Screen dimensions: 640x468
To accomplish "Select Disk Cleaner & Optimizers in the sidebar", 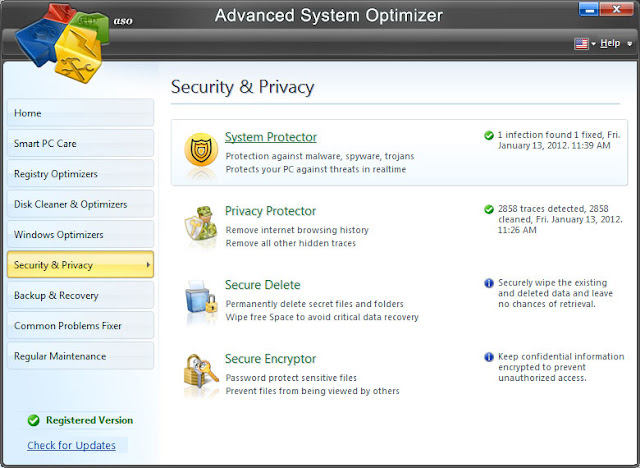I will [80, 204].
